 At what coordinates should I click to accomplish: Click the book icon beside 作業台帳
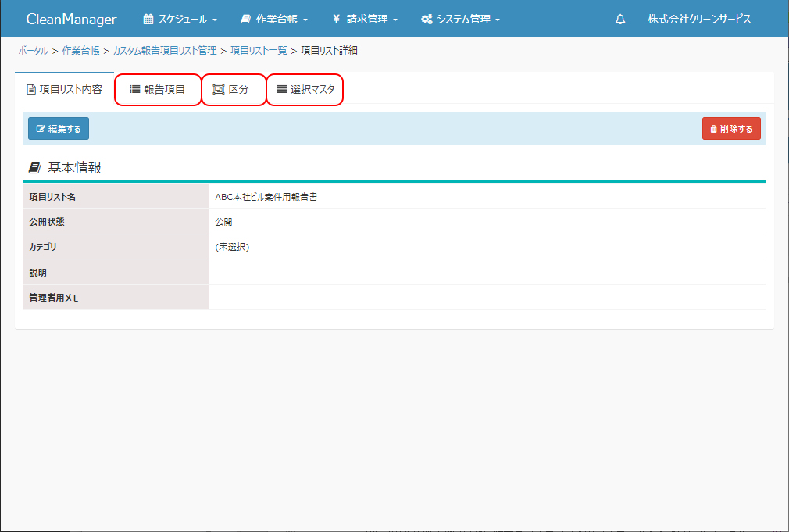(x=245, y=20)
